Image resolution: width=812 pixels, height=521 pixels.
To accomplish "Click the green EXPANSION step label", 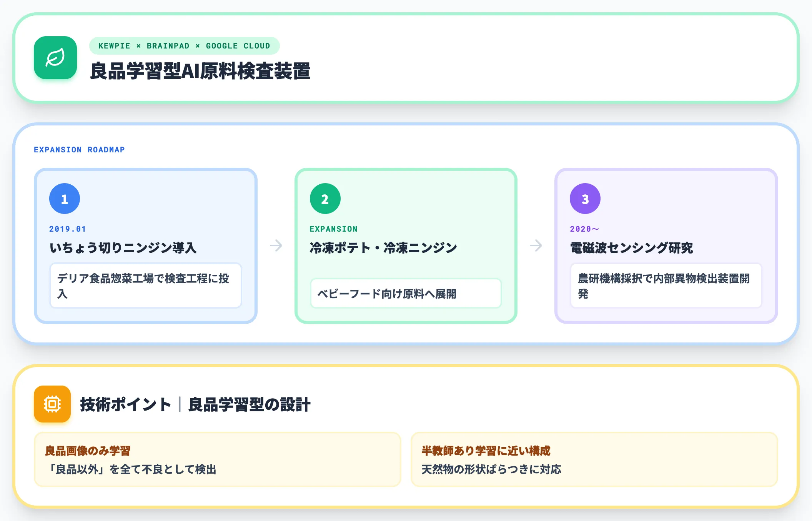I will pyautogui.click(x=333, y=229).
